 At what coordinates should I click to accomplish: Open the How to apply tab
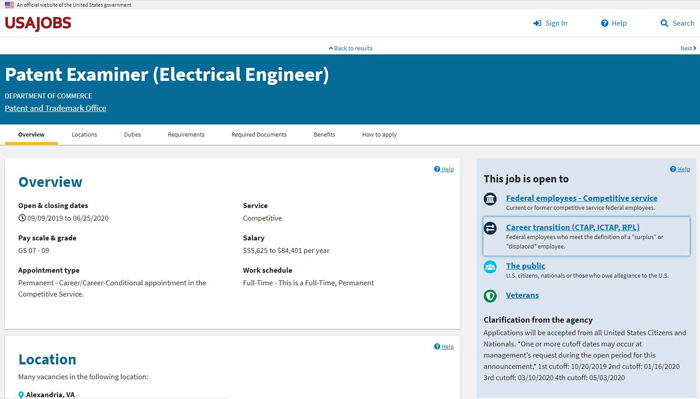click(x=379, y=134)
